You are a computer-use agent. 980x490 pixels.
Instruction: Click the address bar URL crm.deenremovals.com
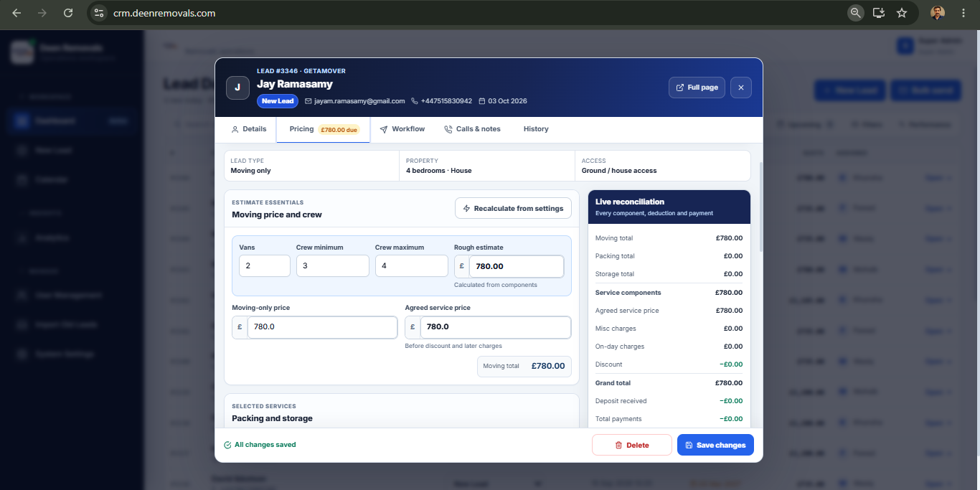point(164,13)
